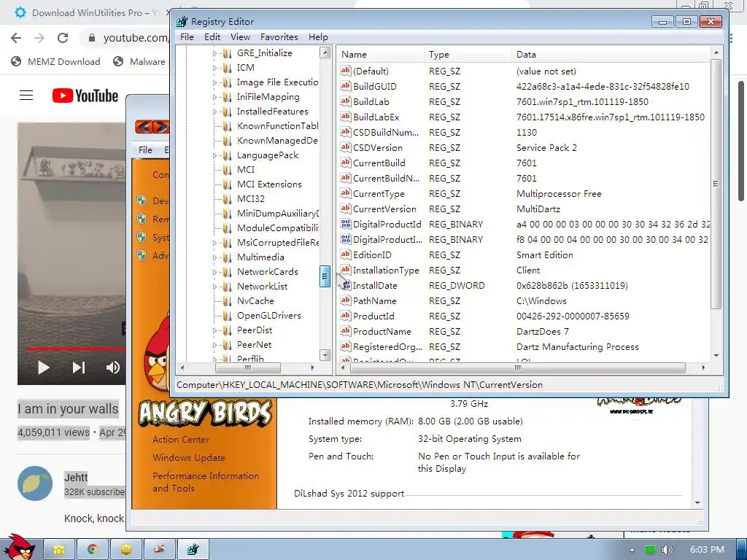The height and width of the screenshot is (560, 747).
Task: Expand the PeerDist registry key
Action: coord(214,330)
